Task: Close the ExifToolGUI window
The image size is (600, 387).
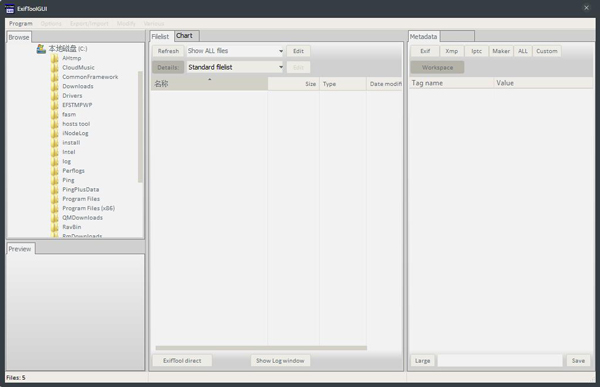Action: 586,8
